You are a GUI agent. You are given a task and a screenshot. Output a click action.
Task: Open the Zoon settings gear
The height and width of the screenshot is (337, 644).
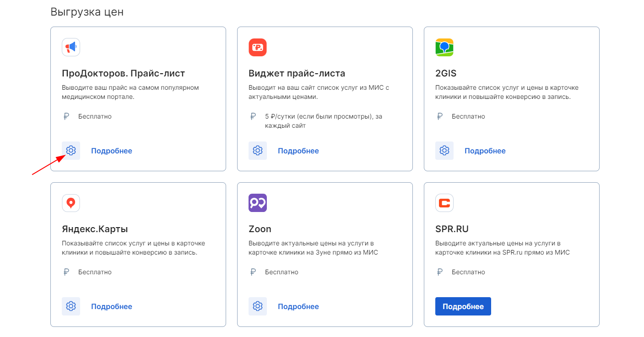(258, 306)
